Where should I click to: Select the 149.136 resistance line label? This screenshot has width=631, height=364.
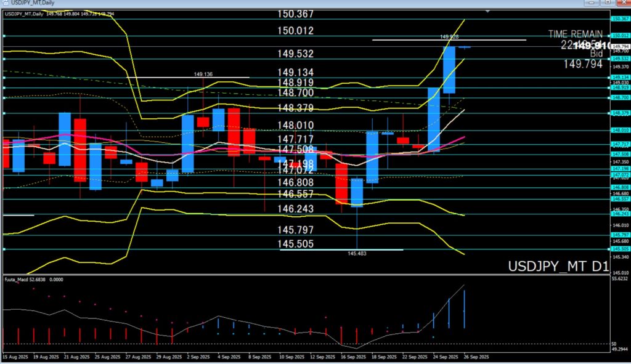203,75
